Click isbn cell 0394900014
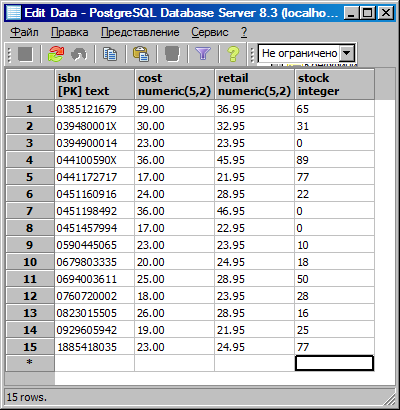This screenshot has width=400, height=410. (94, 143)
